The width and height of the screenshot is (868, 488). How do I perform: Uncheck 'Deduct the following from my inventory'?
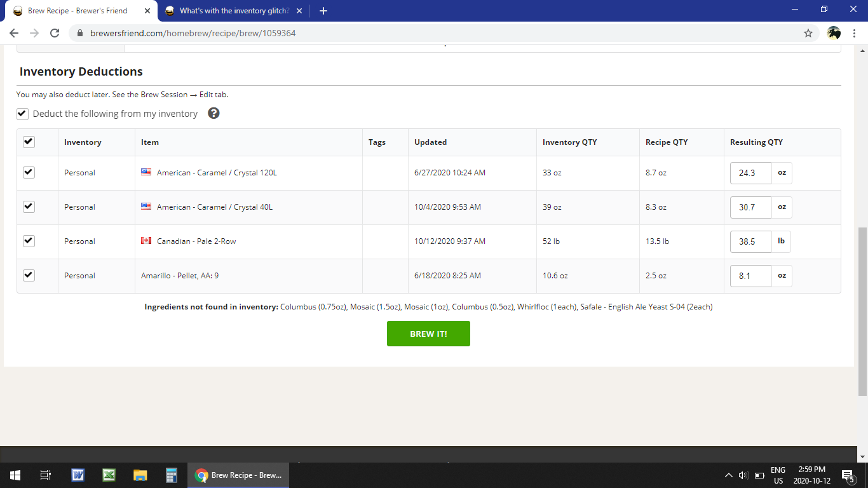pyautogui.click(x=23, y=114)
